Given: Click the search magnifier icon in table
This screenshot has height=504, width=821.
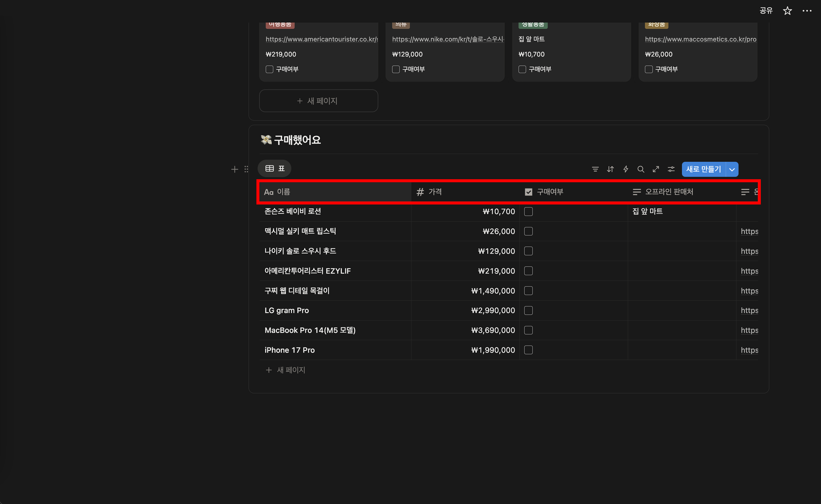Looking at the screenshot, I should 640,169.
